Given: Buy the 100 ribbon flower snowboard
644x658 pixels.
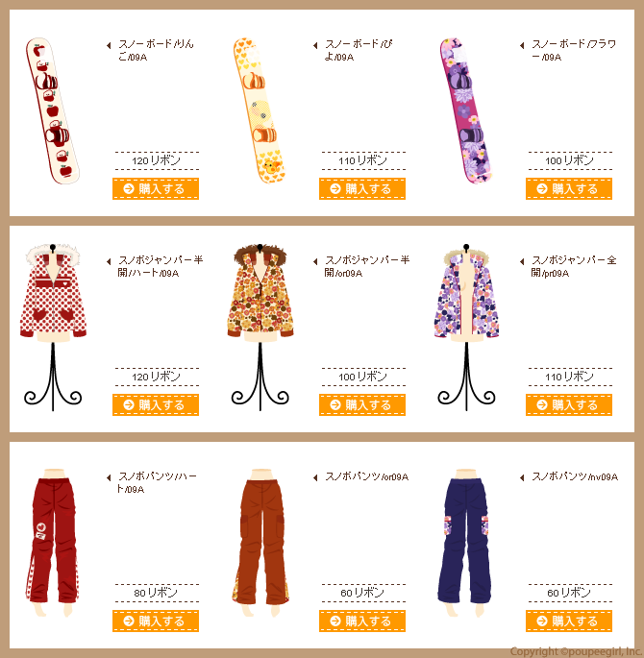Looking at the screenshot, I should coord(568,189).
